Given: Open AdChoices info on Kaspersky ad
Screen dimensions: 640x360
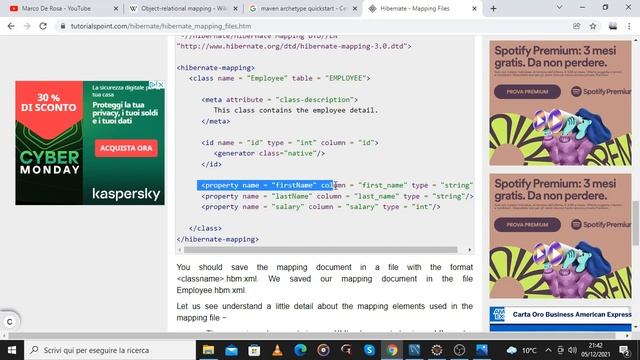Looking at the screenshot, I should coord(153,84).
